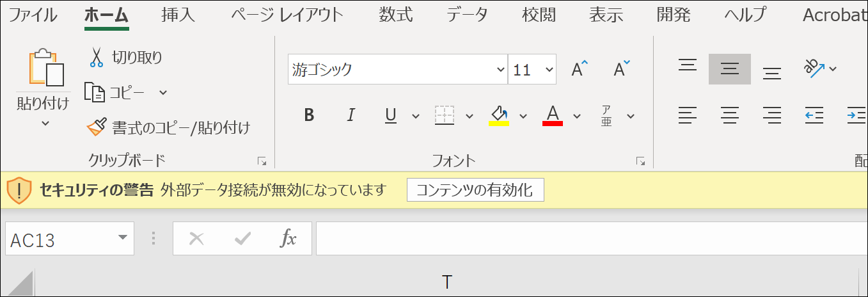
Task: Align text left
Action: coord(688,115)
